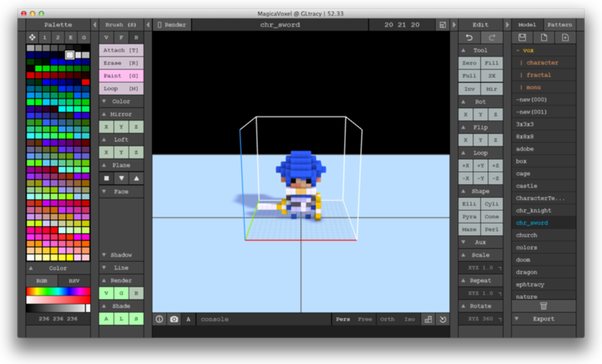602x364 pixels.
Task: Switch camera to Orth projection mode
Action: 387,319
